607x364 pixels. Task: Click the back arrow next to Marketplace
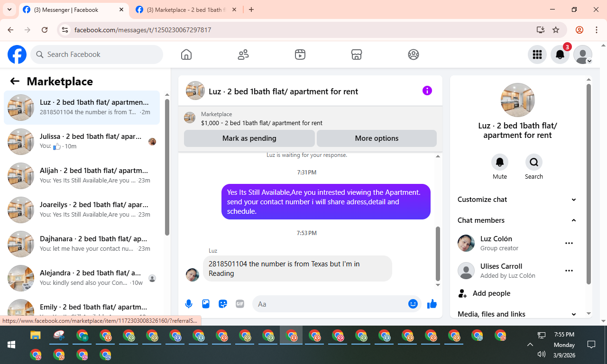coord(15,81)
